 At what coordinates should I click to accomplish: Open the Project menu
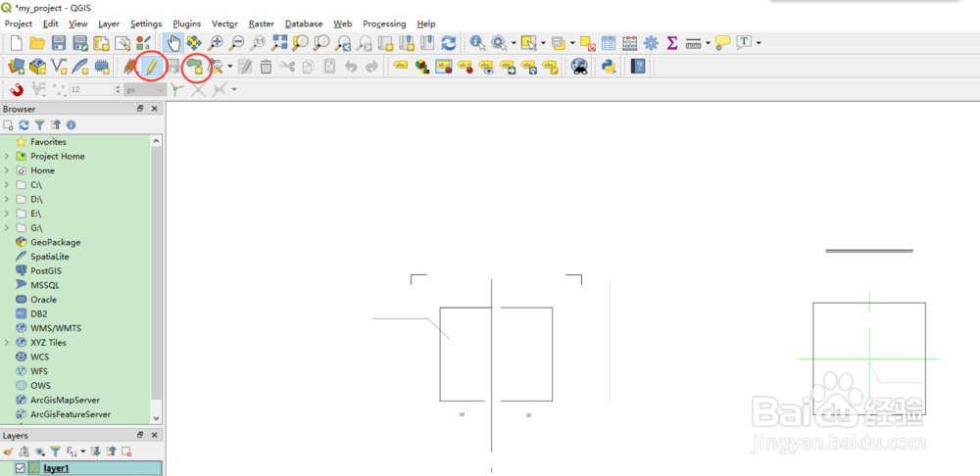[x=19, y=24]
